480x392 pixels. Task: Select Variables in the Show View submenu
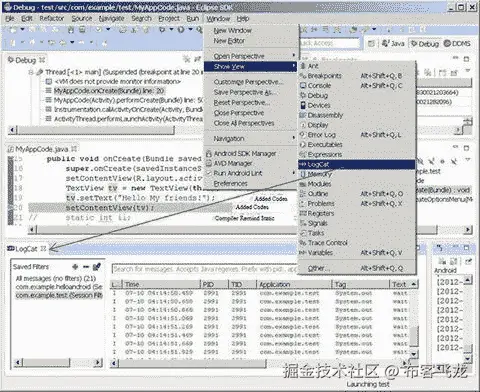click(x=356, y=253)
